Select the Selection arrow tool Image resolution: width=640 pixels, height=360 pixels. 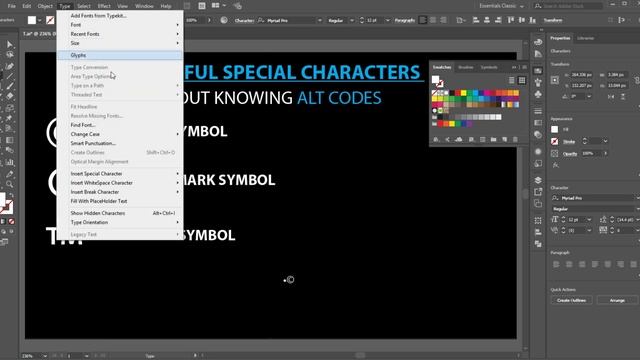click(9, 44)
